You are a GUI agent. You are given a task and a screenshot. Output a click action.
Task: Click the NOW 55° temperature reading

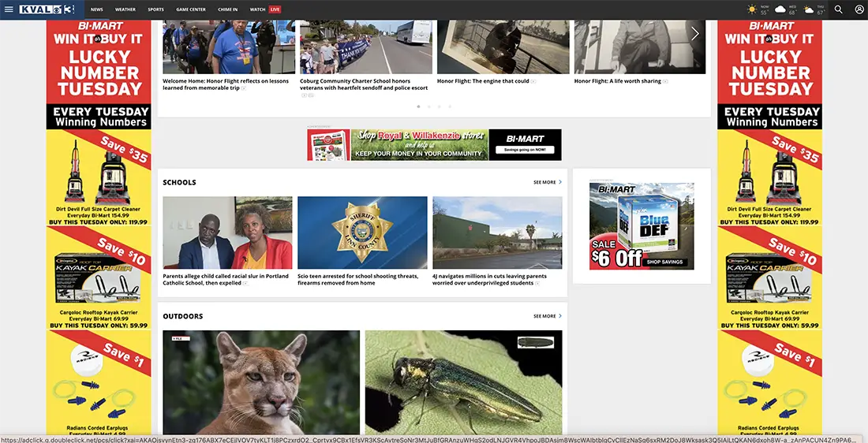click(765, 9)
